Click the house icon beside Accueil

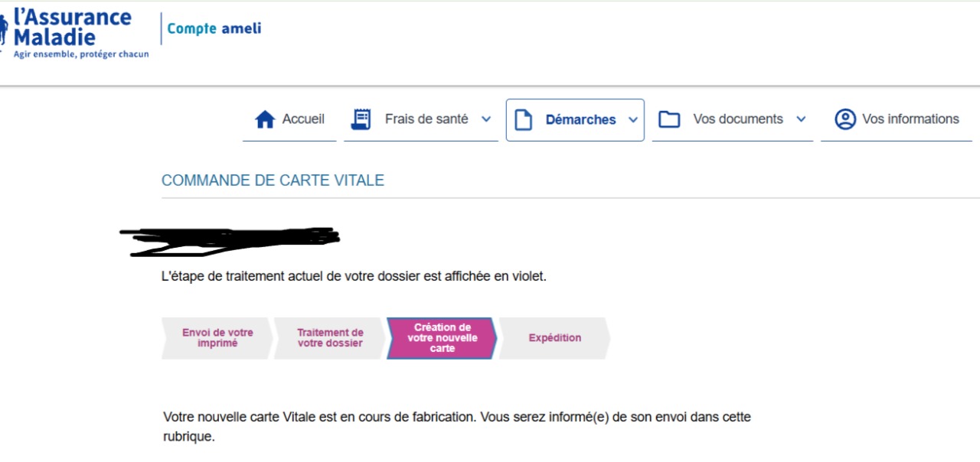(x=265, y=119)
